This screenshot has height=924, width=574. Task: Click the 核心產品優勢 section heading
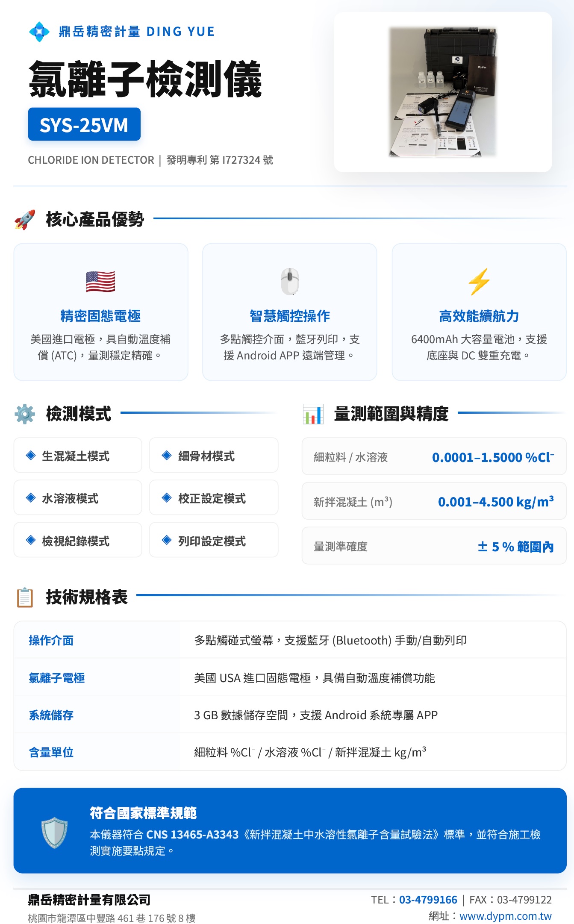click(95, 219)
